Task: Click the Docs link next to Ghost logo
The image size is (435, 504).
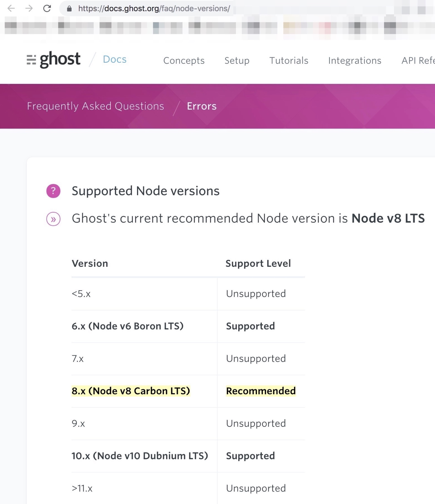Action: [x=114, y=59]
